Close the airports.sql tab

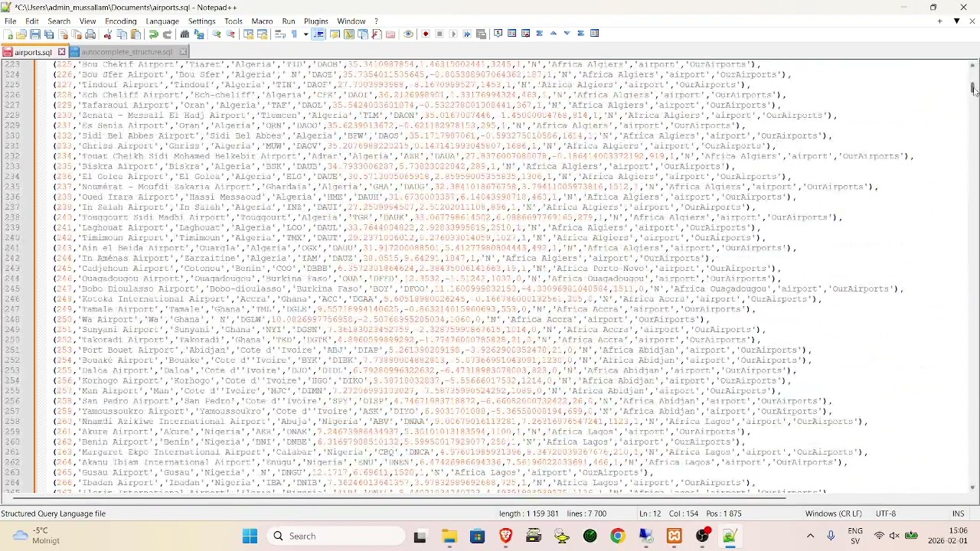61,52
